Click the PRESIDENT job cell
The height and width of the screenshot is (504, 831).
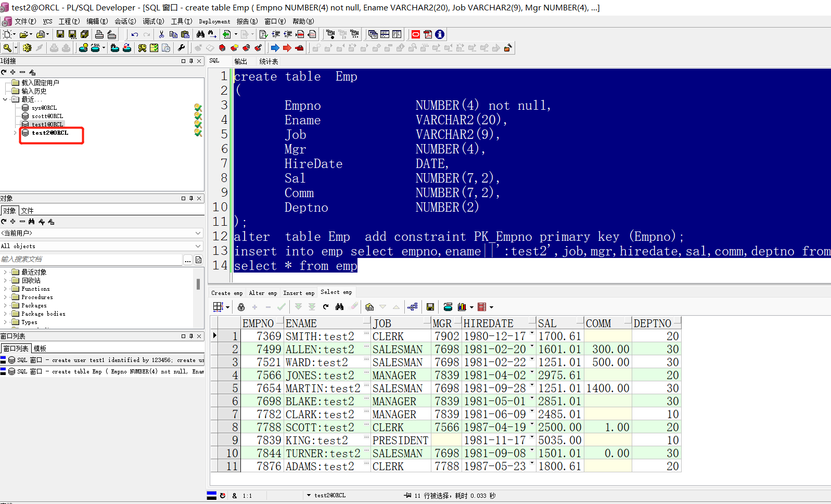[401, 440]
